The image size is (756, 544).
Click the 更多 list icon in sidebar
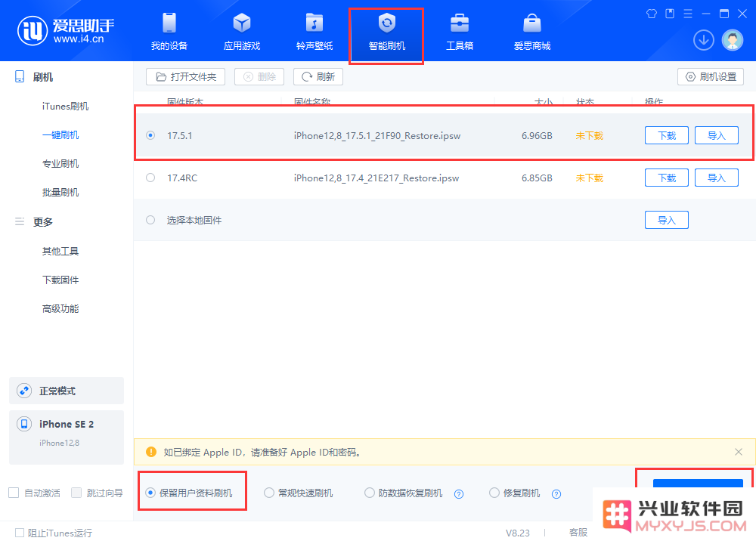coord(20,221)
